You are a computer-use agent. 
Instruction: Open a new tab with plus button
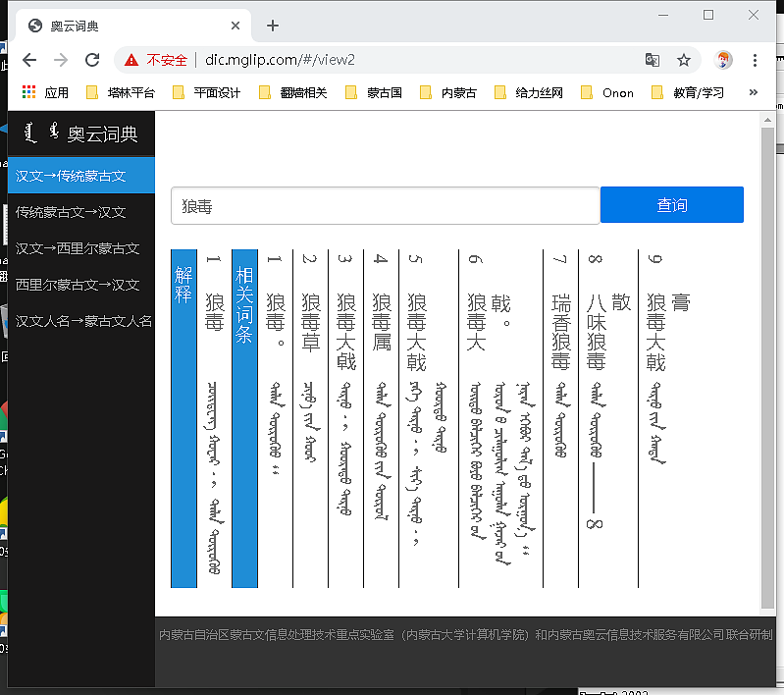click(273, 26)
